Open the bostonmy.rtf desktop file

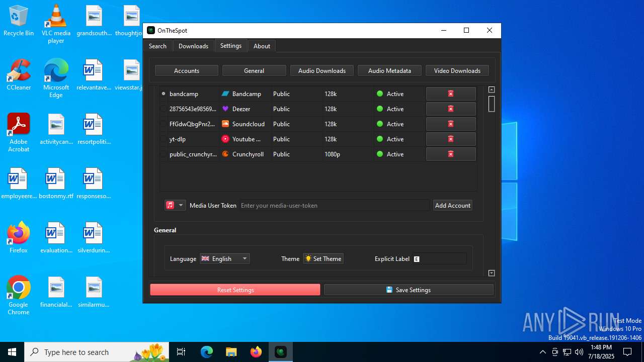pos(56,184)
